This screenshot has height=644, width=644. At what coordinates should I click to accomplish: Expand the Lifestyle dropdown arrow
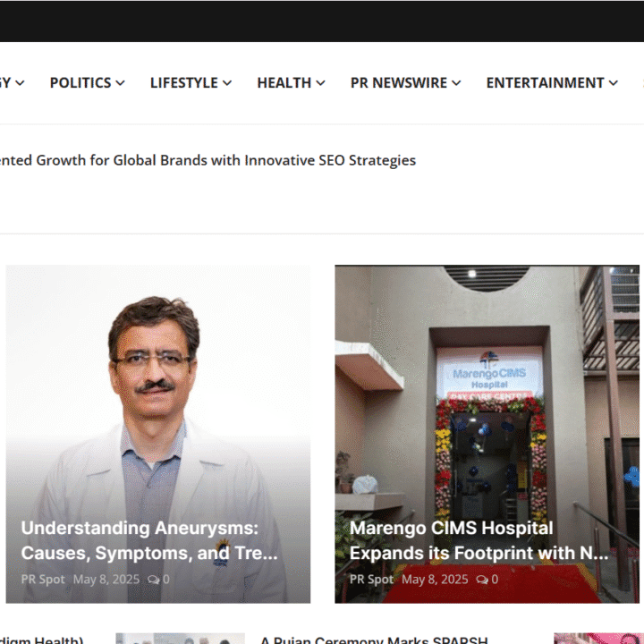(227, 83)
